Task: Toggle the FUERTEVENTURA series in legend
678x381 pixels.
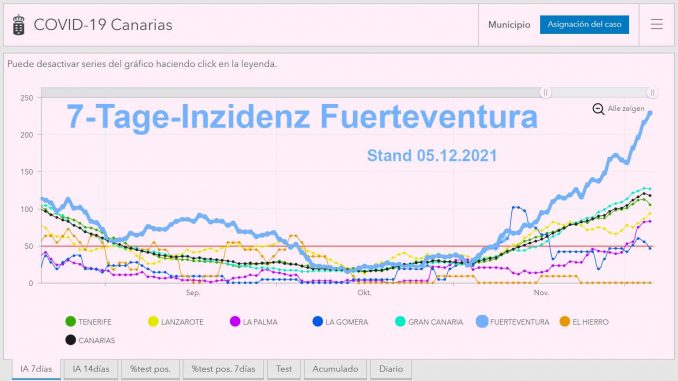Action: point(513,322)
